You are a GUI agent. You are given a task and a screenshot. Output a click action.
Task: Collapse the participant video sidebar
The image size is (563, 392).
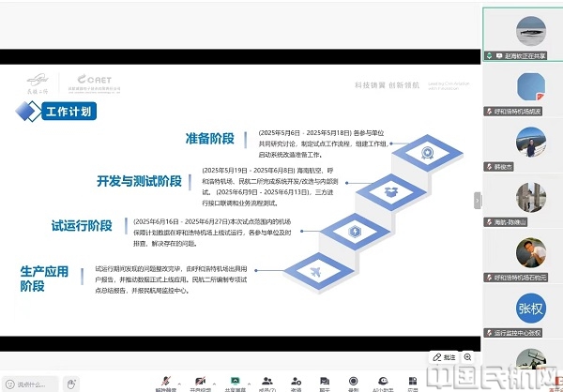pos(477,200)
